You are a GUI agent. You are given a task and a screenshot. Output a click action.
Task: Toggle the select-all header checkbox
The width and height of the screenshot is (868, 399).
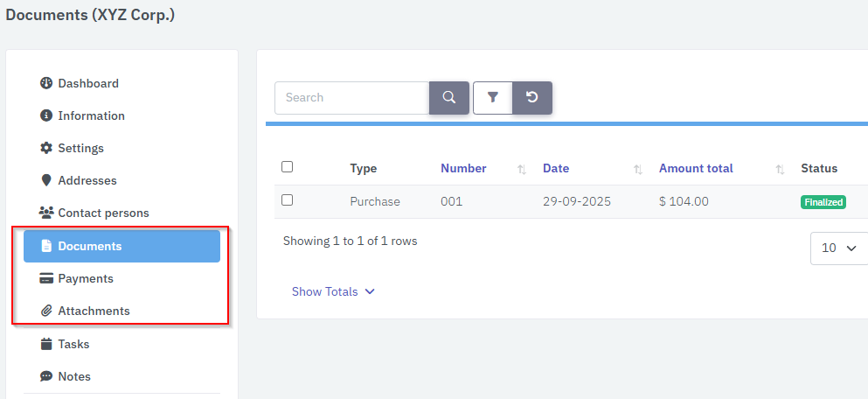(287, 167)
